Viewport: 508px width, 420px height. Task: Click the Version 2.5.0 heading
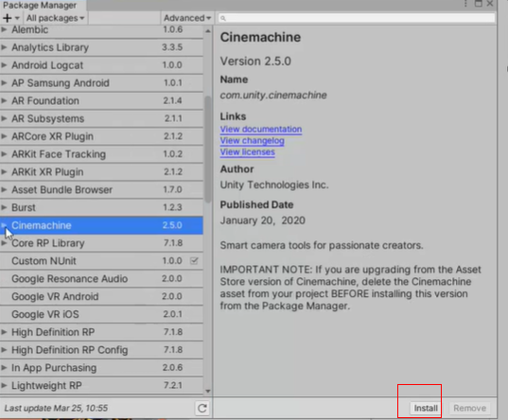coord(255,61)
